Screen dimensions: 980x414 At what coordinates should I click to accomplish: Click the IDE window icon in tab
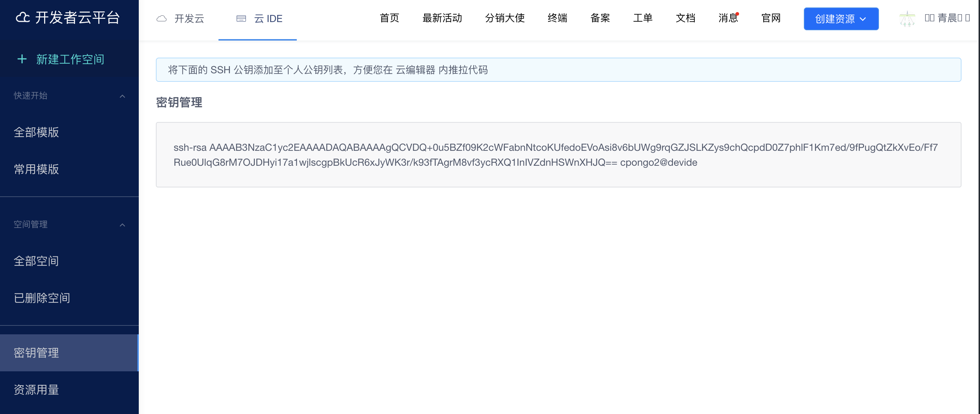(241, 18)
